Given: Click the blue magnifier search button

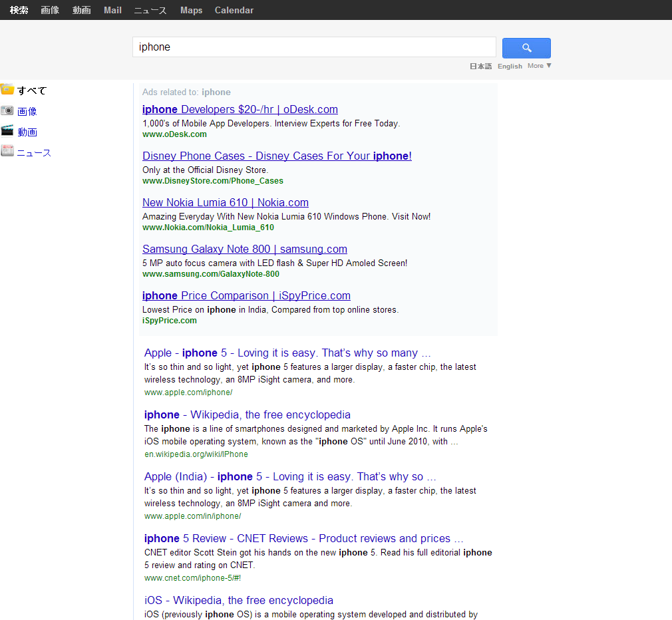Looking at the screenshot, I should click(526, 48).
